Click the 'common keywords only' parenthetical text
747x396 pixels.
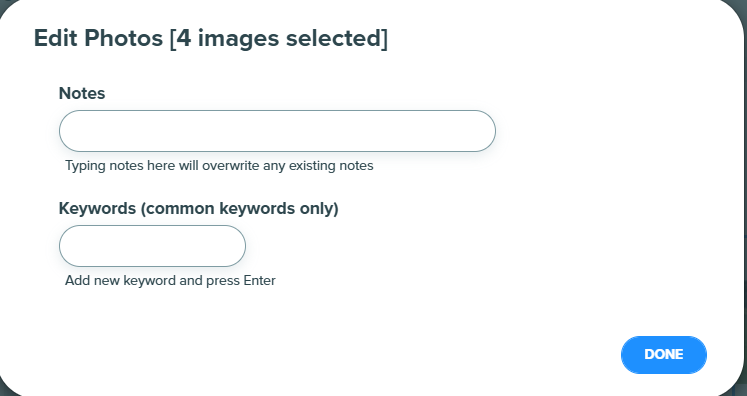coord(240,209)
